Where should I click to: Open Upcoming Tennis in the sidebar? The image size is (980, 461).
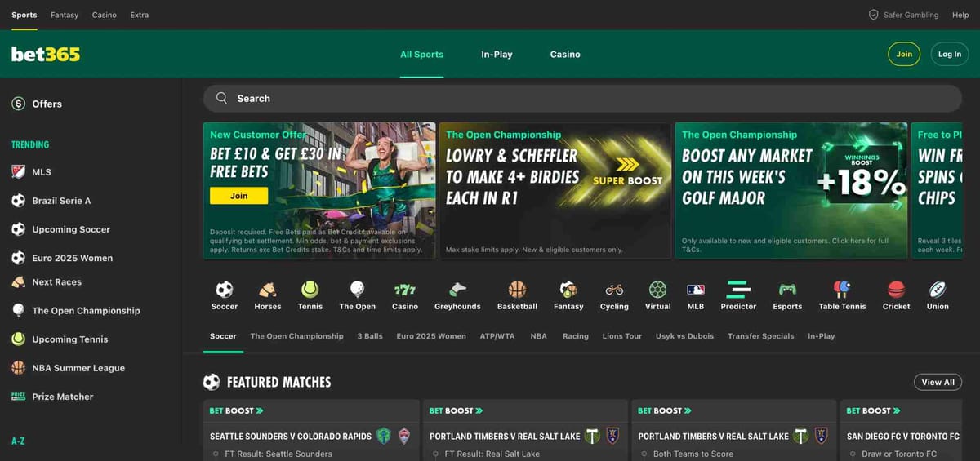point(70,339)
